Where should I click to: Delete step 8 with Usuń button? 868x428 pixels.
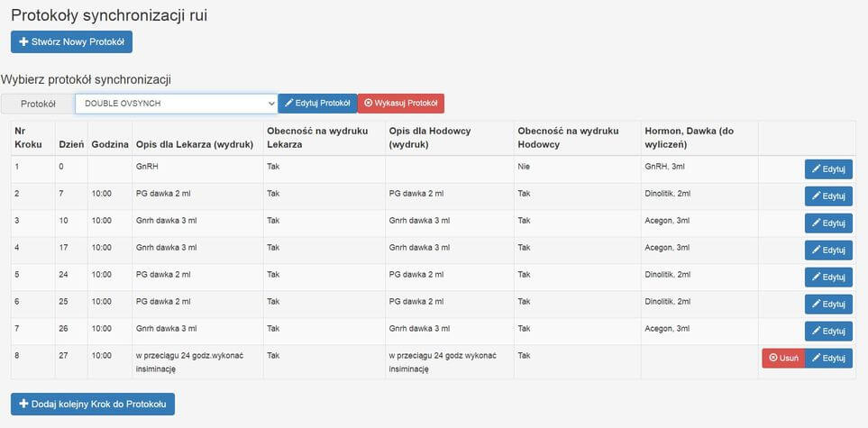point(782,358)
